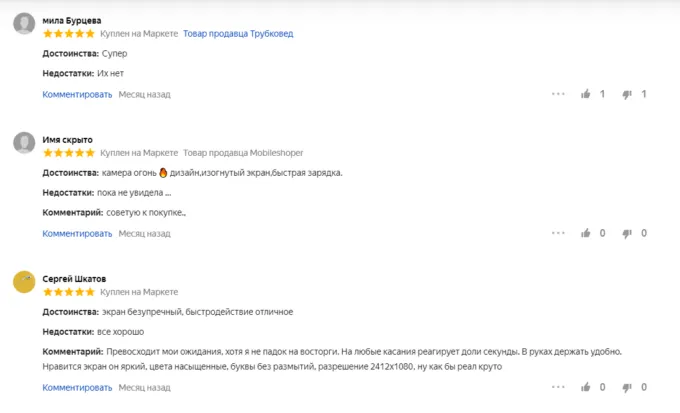Click five-star rating on Сергей Шкатов's review
This screenshot has width=680, height=413.
(x=68, y=291)
